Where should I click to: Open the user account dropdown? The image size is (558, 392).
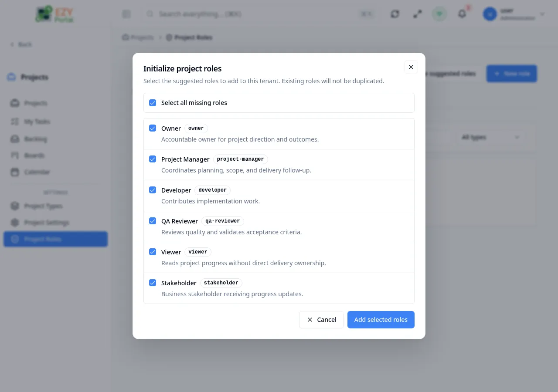click(514, 14)
